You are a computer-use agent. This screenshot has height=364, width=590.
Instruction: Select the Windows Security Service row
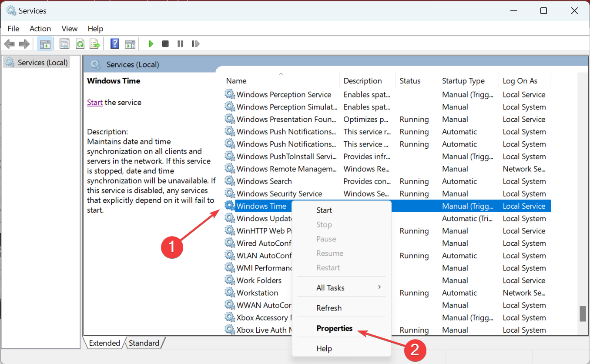tap(387, 194)
